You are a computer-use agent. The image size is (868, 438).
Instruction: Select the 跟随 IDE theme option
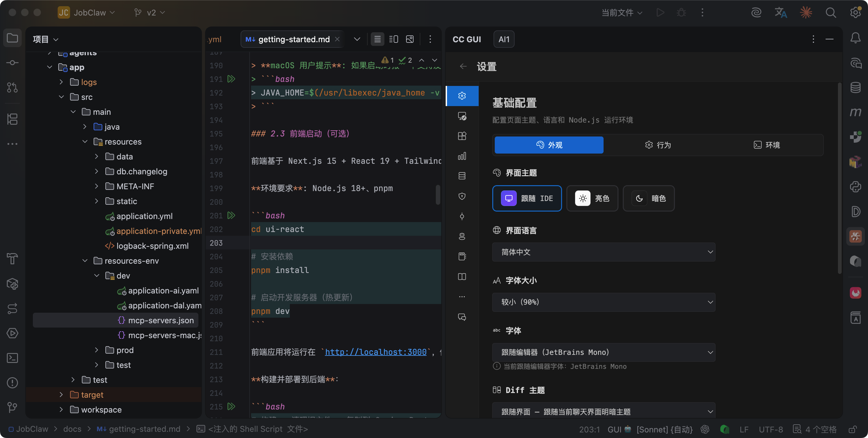[527, 198]
